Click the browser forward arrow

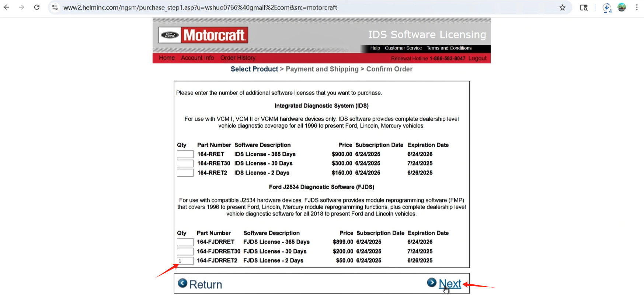coord(21,7)
